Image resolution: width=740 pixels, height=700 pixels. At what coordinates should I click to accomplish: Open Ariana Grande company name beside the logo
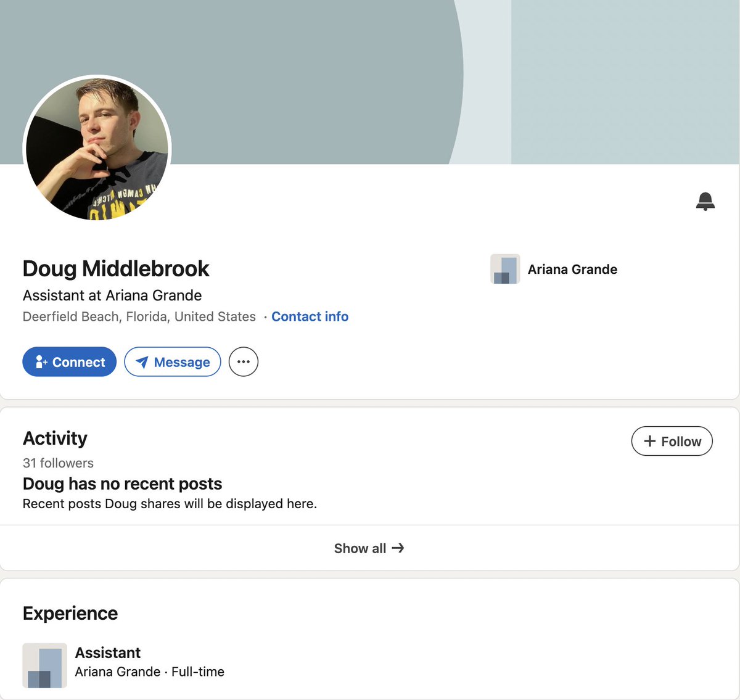[572, 270]
